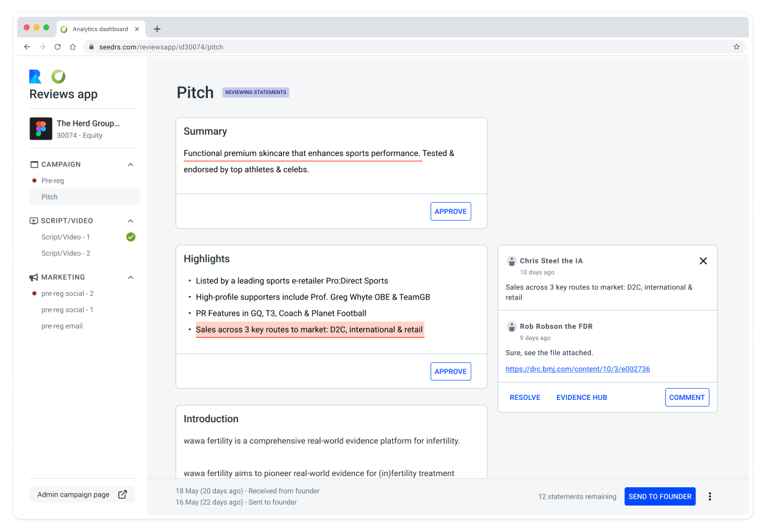The image size is (766, 532).
Task: Click the browser forward arrow
Action: (42, 47)
